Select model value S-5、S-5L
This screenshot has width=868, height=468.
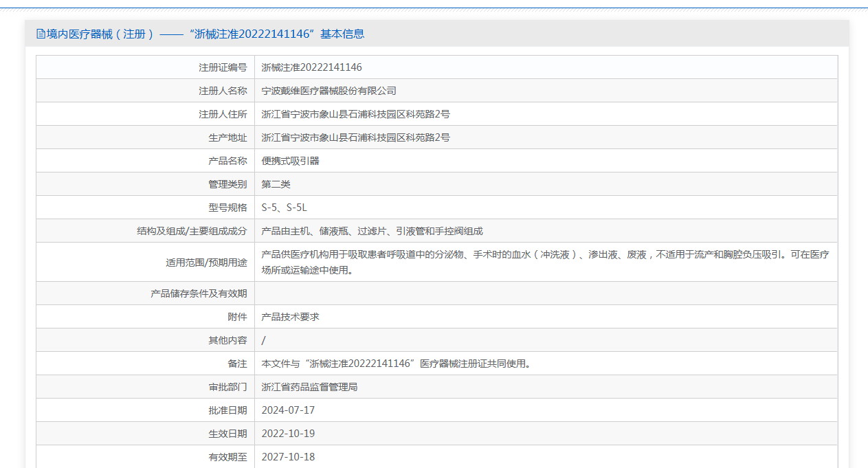[285, 208]
